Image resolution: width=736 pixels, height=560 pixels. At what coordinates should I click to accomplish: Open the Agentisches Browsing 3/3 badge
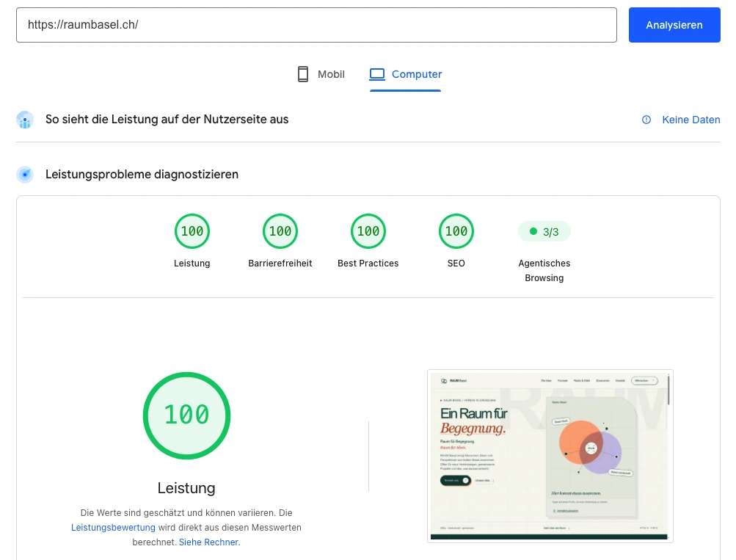544,231
